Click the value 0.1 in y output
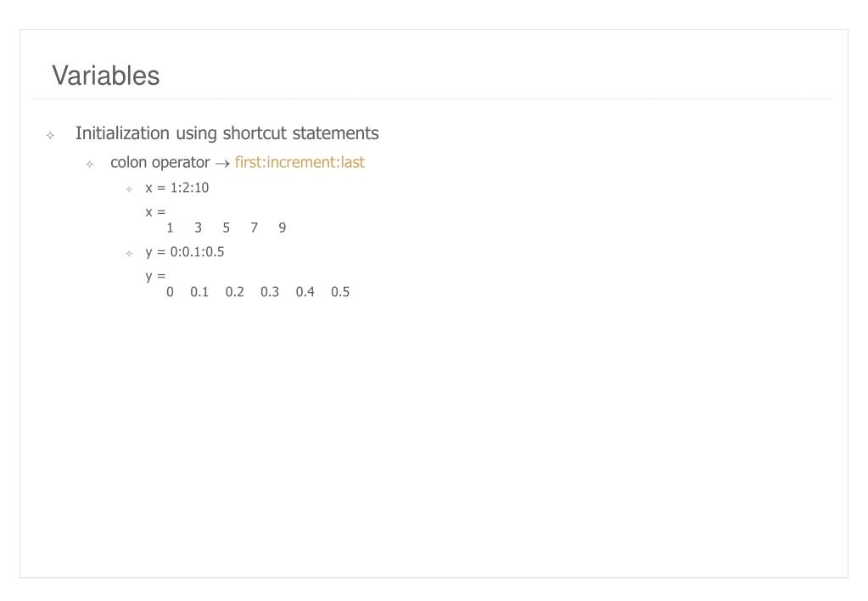Image resolution: width=868 pixels, height=601 pixels. [x=199, y=292]
